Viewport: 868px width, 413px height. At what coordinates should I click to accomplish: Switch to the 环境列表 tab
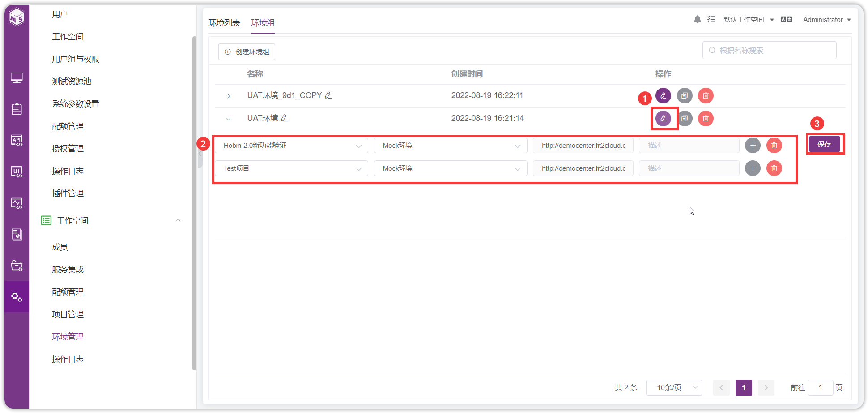(x=224, y=22)
